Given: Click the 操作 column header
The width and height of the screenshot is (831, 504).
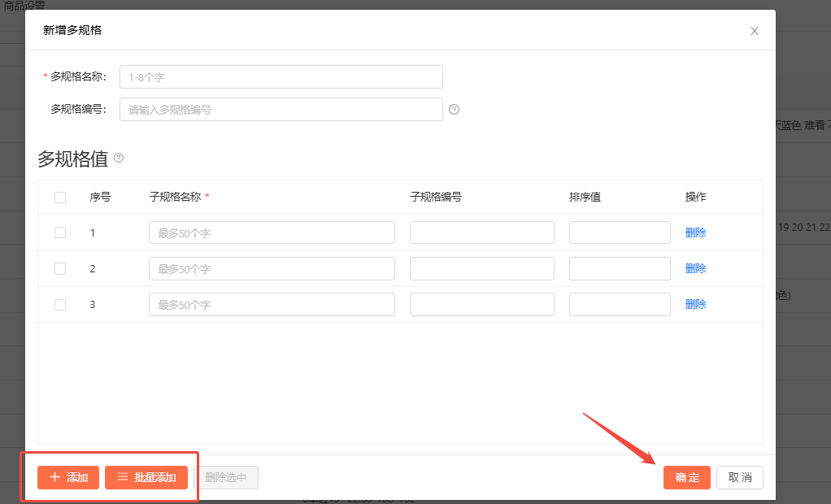Looking at the screenshot, I should click(695, 198).
